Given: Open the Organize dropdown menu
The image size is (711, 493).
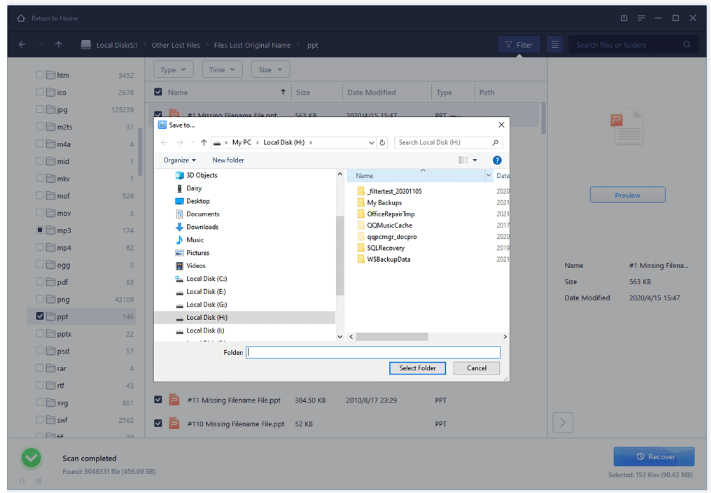Looking at the screenshot, I should click(179, 160).
